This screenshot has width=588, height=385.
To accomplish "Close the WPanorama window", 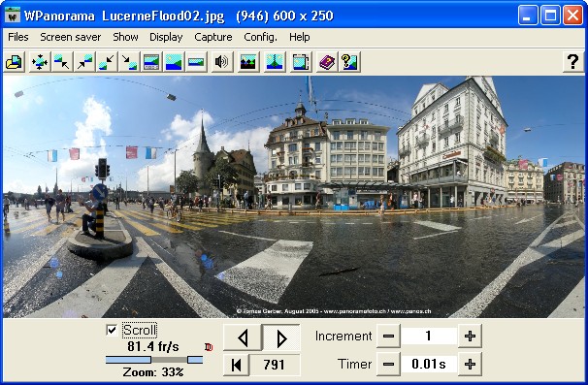I will (x=573, y=16).
